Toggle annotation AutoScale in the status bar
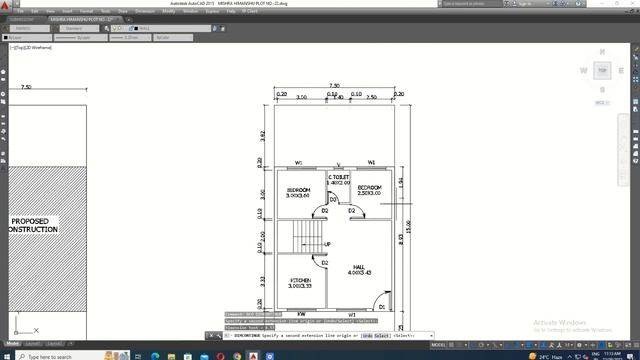Viewport: 640px width, 360px height. click(x=551, y=345)
